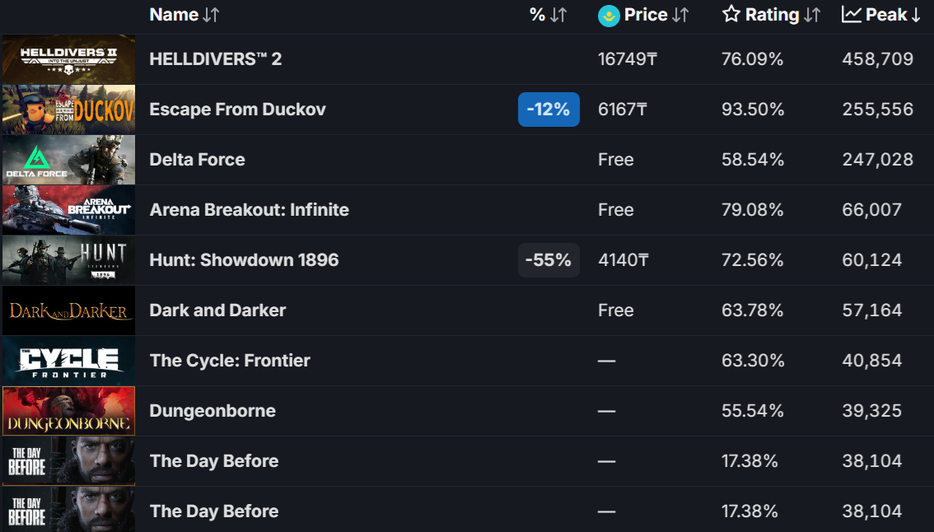Open the HELLDIVERS 2 game thumbnail
934x532 pixels.
68,59
